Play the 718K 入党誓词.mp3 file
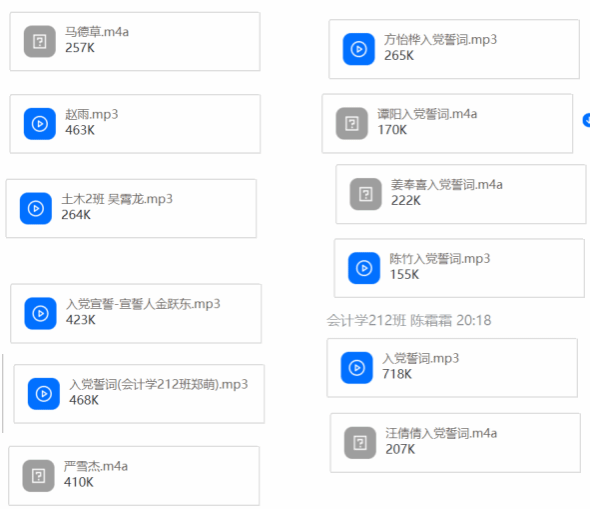The image size is (590, 509). [x=357, y=368]
